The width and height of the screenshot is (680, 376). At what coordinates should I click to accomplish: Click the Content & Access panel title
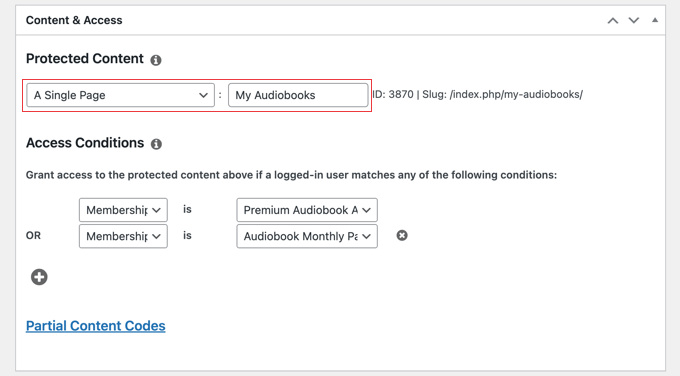pos(74,20)
